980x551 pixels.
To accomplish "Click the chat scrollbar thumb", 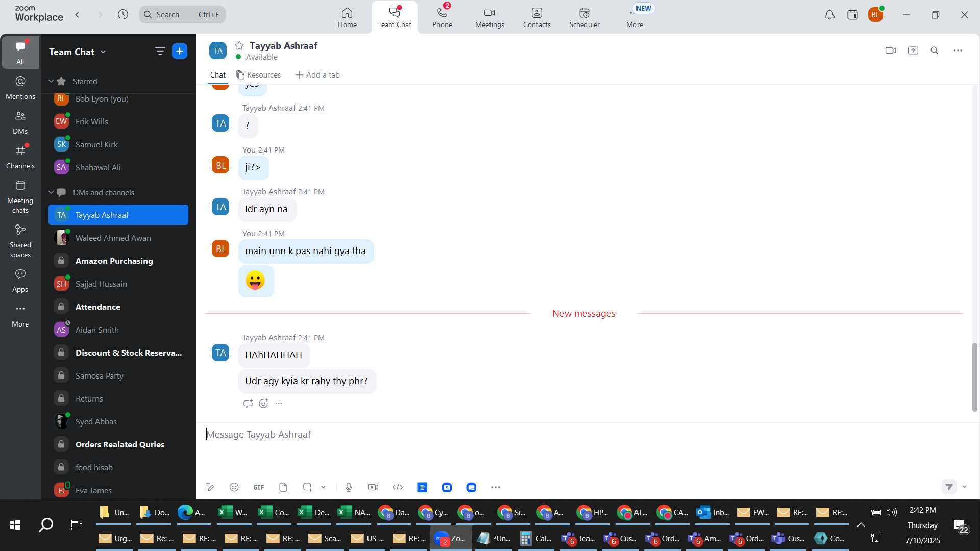I will click(x=974, y=377).
